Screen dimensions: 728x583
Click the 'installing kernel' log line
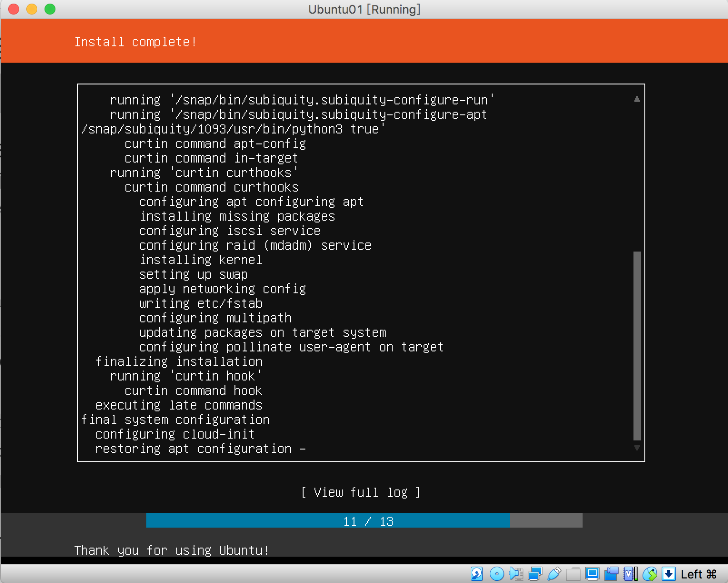coord(201,260)
